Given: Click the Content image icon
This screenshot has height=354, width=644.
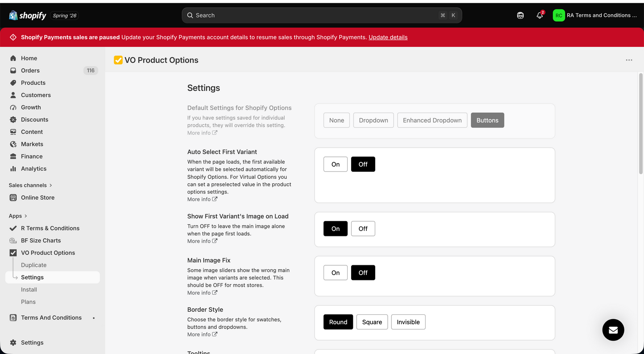Looking at the screenshot, I should [13, 132].
